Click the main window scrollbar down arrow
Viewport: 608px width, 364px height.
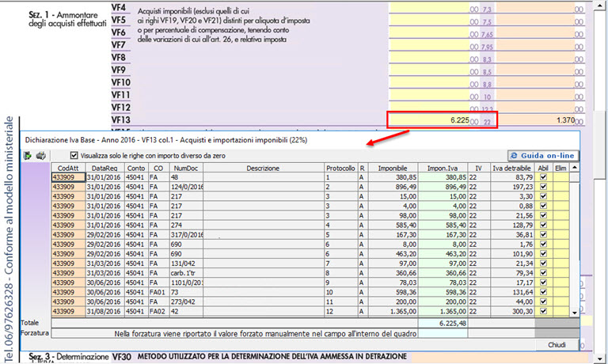(x=600, y=358)
